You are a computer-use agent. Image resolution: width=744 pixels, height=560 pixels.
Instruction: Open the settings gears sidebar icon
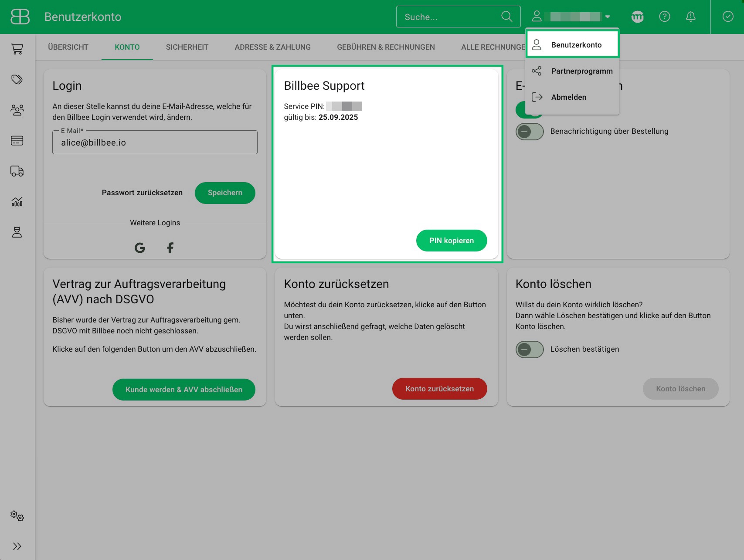[17, 516]
